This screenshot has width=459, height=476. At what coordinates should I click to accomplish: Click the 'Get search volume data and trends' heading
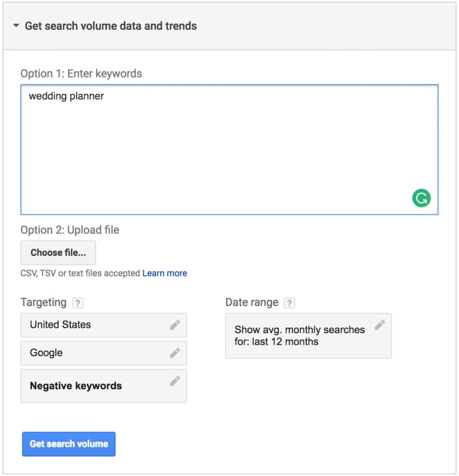pyautogui.click(x=111, y=26)
